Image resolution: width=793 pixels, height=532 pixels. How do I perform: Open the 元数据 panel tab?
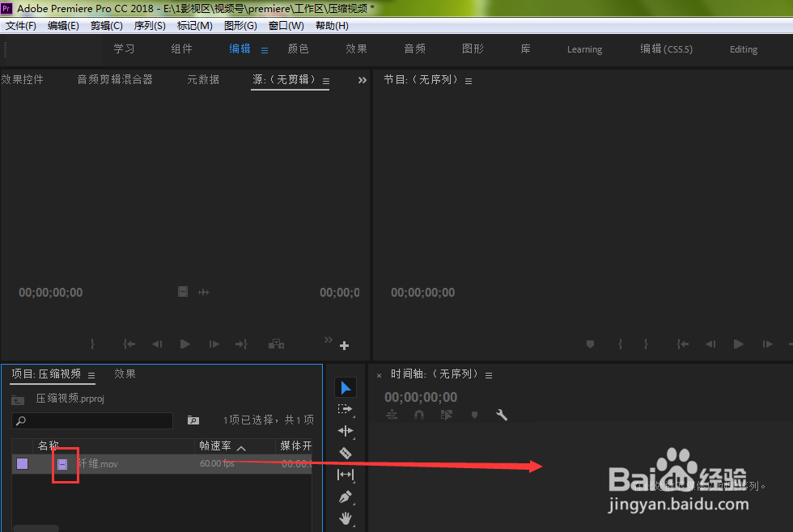coord(203,79)
